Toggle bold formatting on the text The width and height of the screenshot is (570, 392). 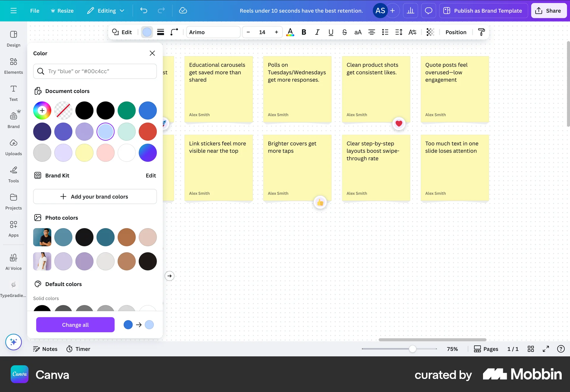(304, 32)
